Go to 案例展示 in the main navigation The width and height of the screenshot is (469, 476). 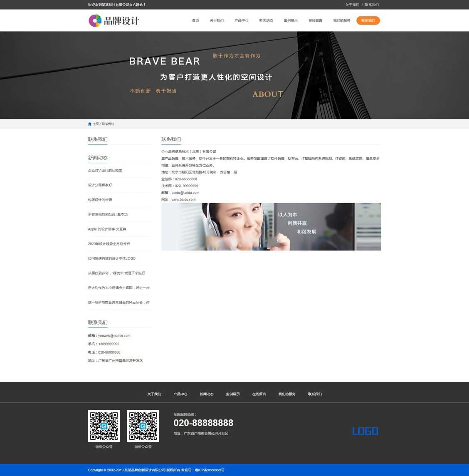[291, 20]
